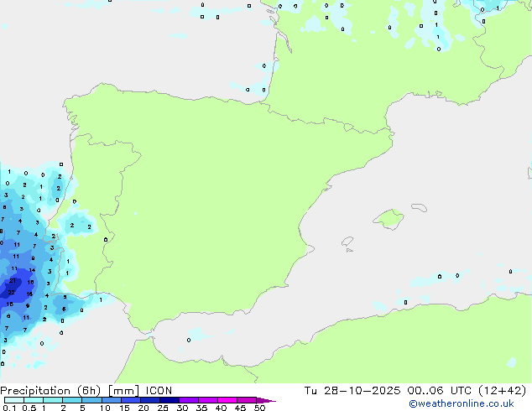
Task: Click the 15–20 mm blue legend swatch
Action: (131, 400)
